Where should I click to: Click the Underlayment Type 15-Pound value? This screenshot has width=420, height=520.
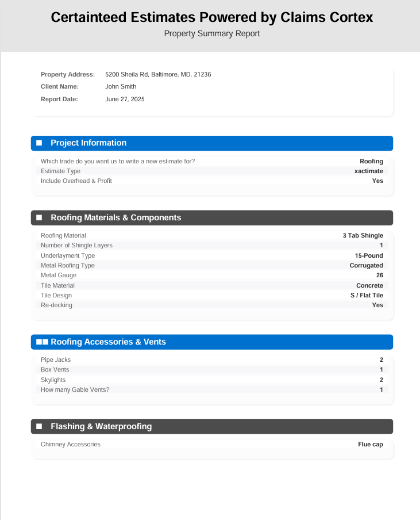tap(368, 255)
